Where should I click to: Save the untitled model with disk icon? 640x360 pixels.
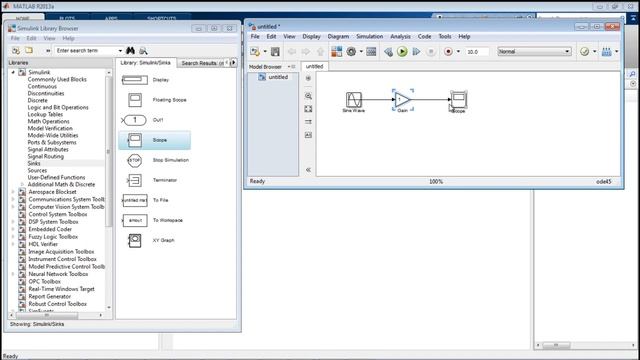tap(275, 52)
